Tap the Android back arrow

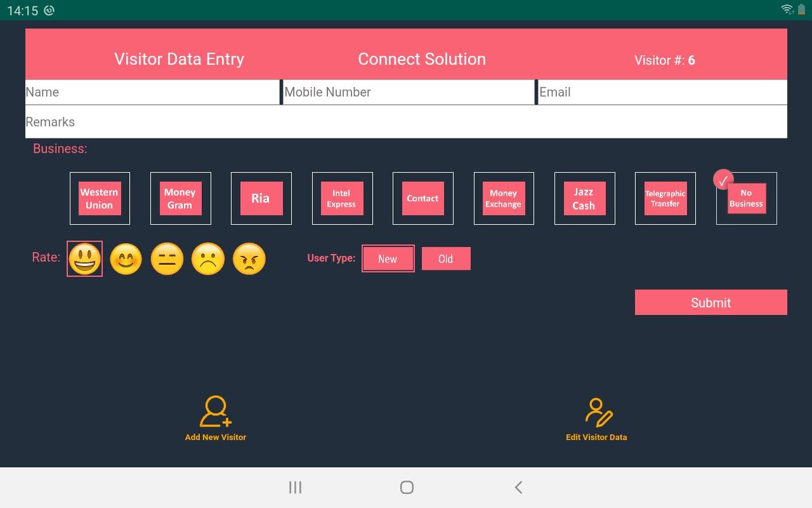tap(518, 487)
